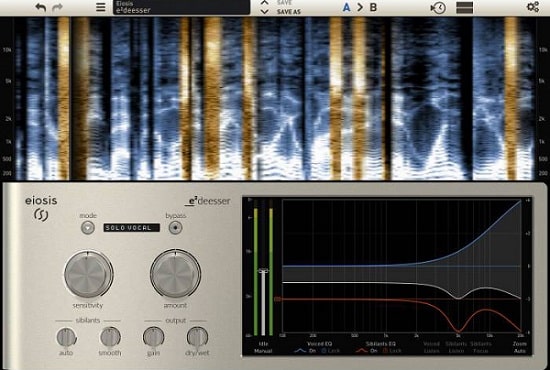550x370 pixels.
Task: Toggle Sibilants EQ Lock
Action: pyautogui.click(x=393, y=350)
